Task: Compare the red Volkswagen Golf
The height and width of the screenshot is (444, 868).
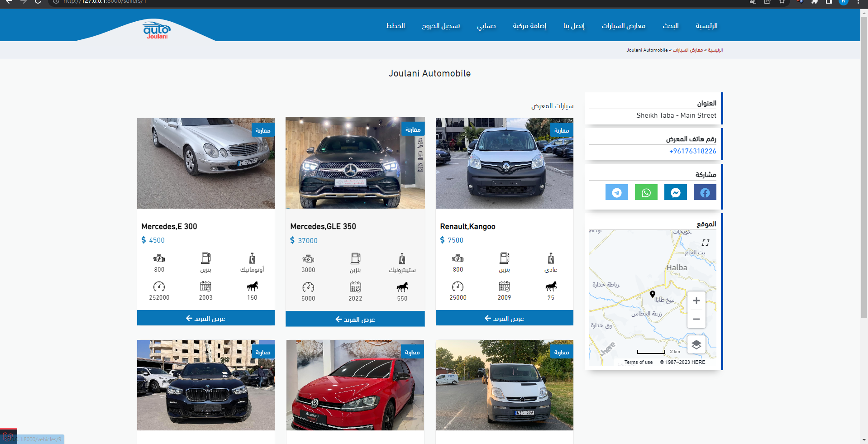Action: point(412,352)
